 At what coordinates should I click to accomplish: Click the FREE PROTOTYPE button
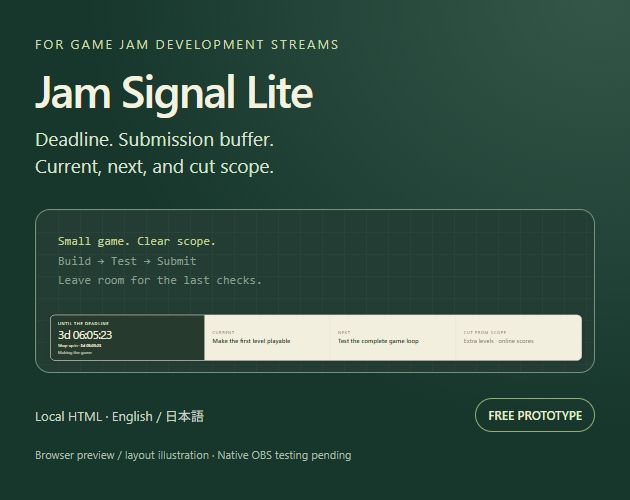point(534,415)
